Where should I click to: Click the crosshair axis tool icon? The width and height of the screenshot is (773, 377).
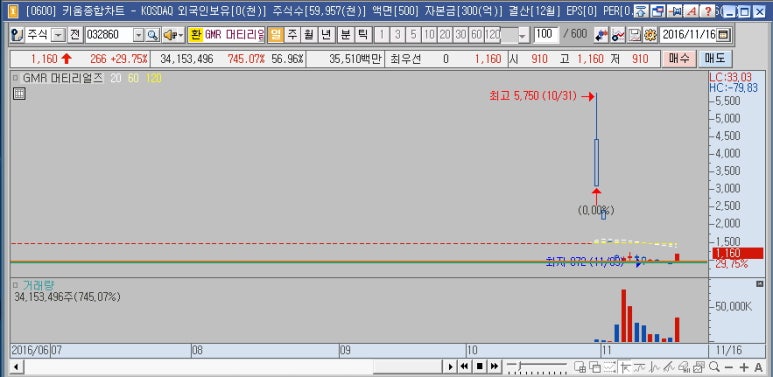(x=626, y=367)
